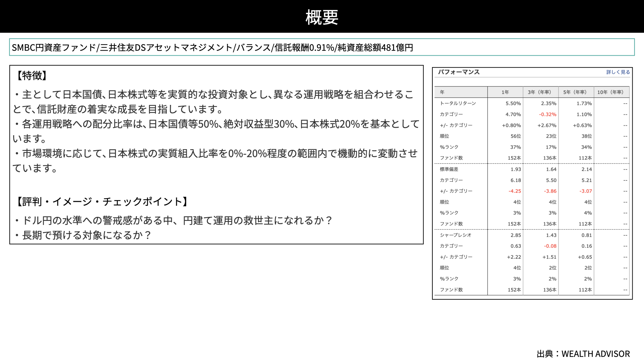Click the 6.18 category deviation value

tap(516, 180)
